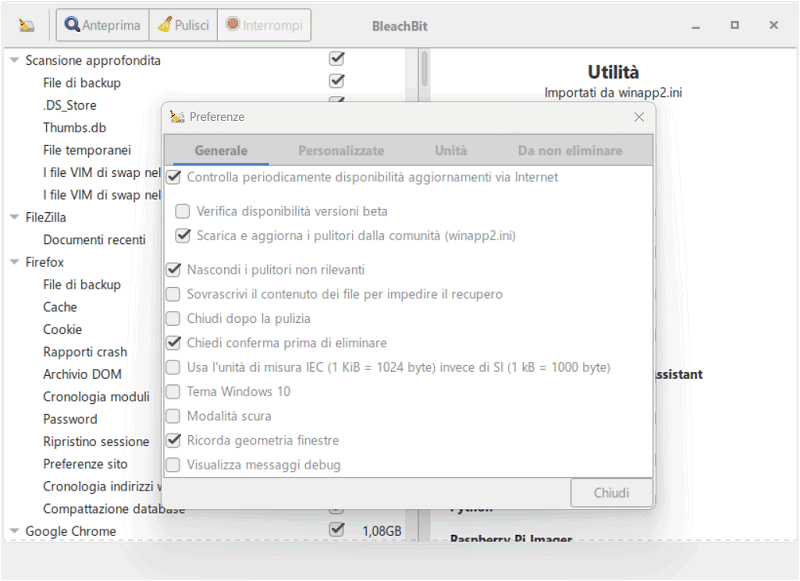
Task: Select Ripristino sessione item
Action: click(x=96, y=442)
